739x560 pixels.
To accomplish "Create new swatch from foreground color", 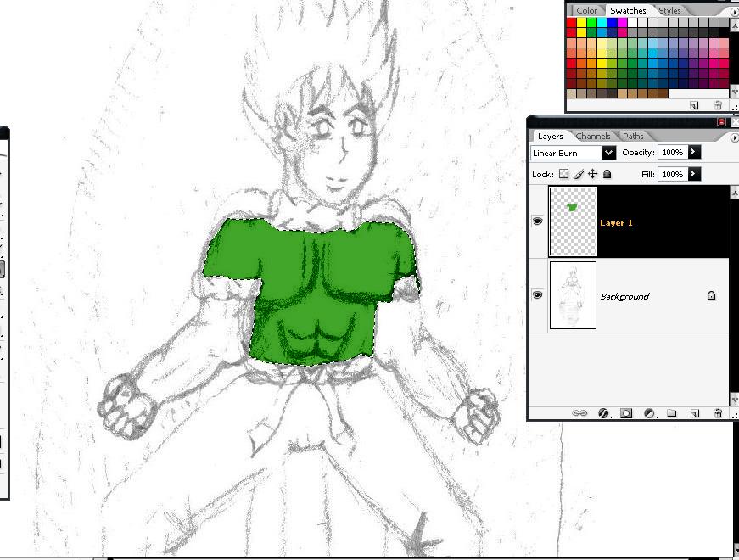I will (x=693, y=105).
